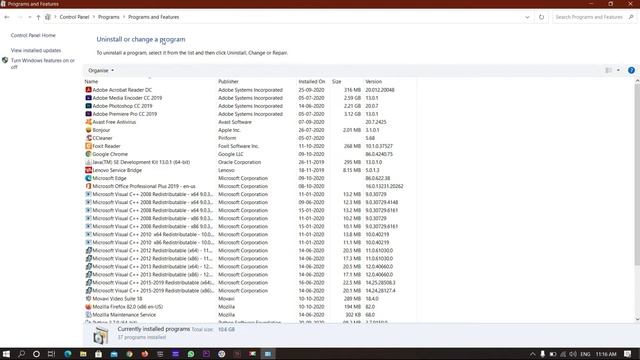Click the scrollbar down arrow
This screenshot has height=360, width=640.
click(x=637, y=320)
